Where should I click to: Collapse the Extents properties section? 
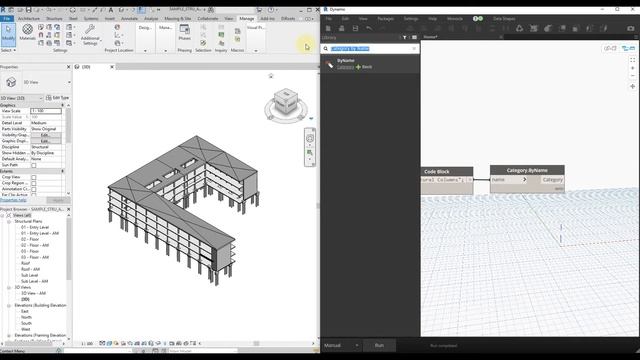(63, 171)
